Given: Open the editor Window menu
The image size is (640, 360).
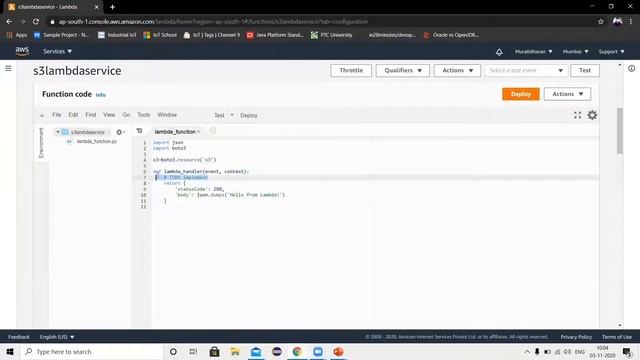Looking at the screenshot, I should (x=167, y=115).
